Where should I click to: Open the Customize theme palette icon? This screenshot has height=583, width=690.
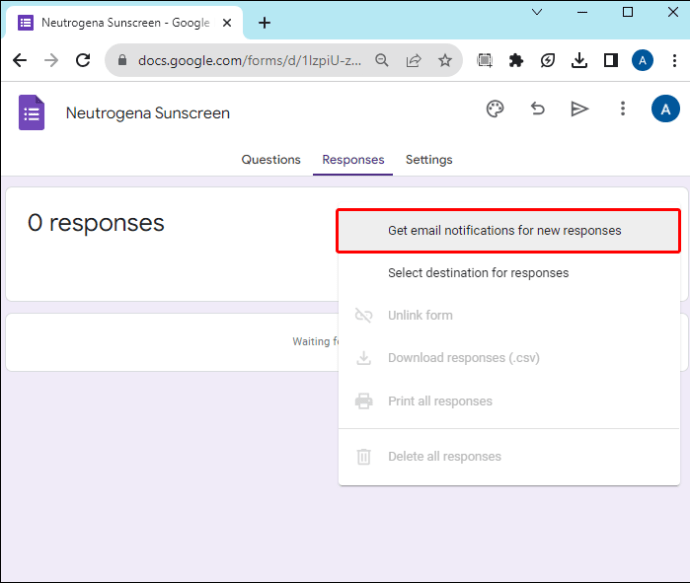coord(495,109)
